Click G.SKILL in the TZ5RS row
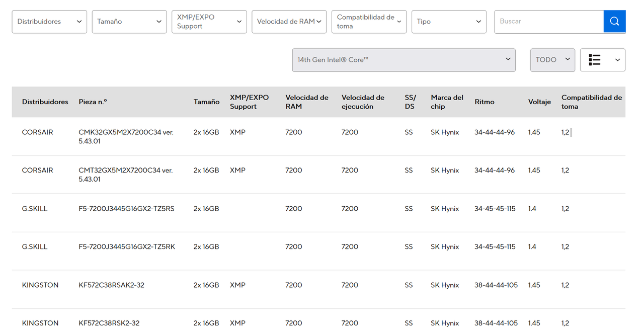This screenshot has width=644, height=335. click(x=35, y=209)
